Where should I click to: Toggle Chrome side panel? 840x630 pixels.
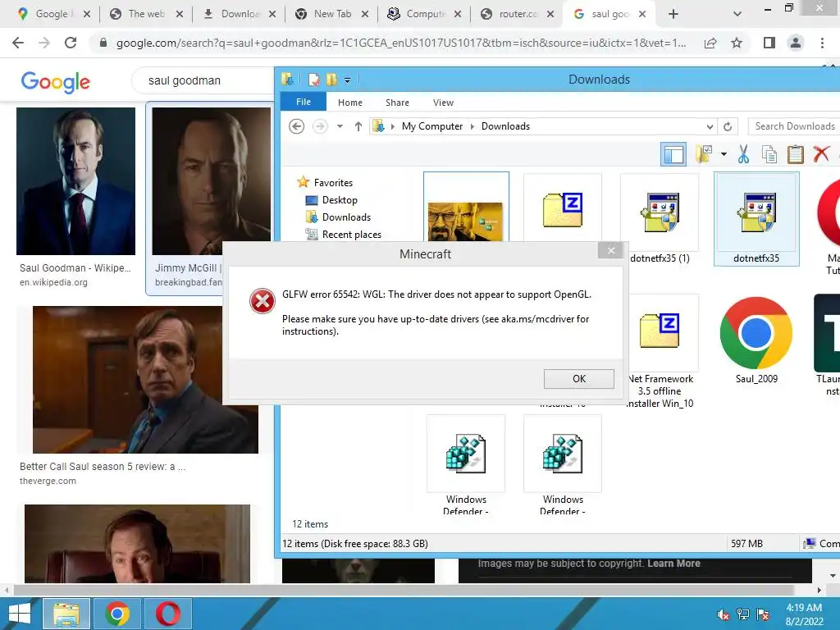click(x=769, y=43)
